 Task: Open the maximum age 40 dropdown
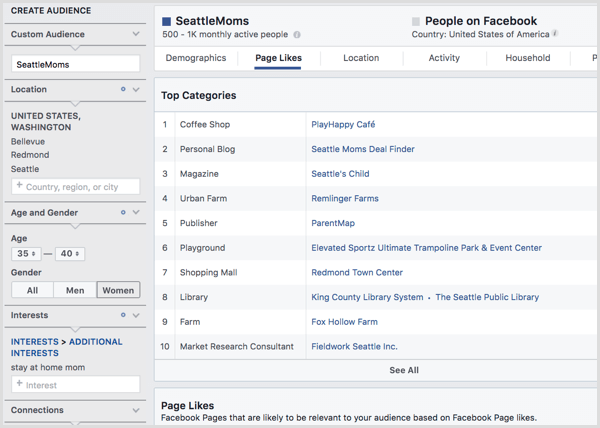click(70, 254)
